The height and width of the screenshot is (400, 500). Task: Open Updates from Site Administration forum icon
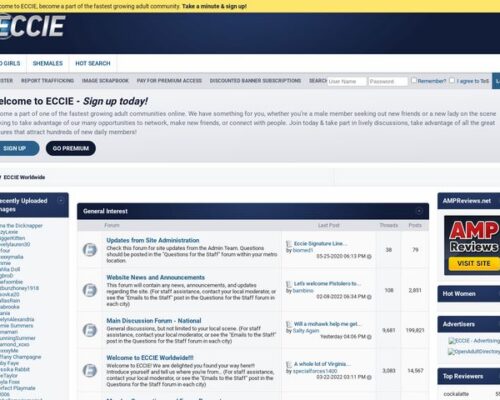[90, 249]
